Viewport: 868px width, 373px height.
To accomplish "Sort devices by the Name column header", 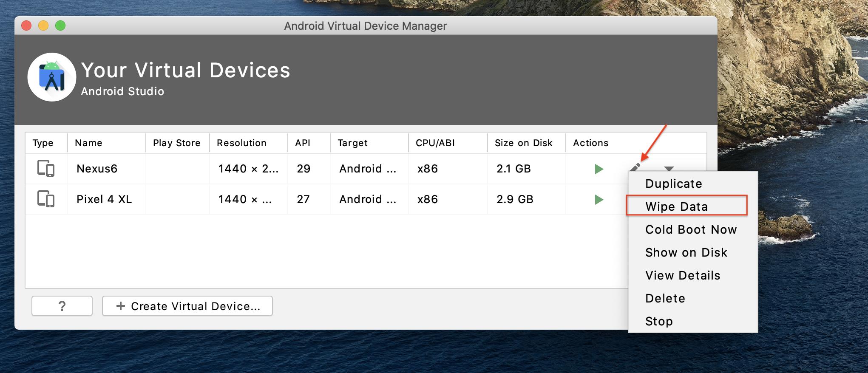I will pos(88,143).
